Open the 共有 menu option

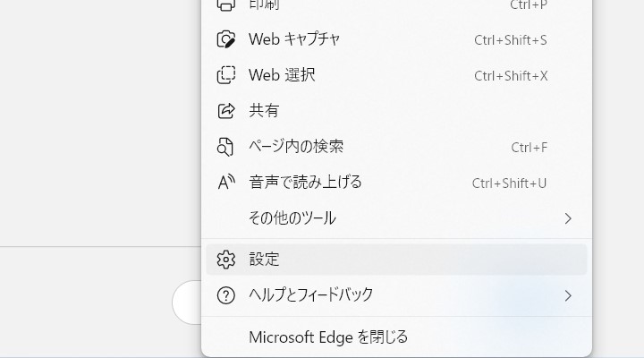(x=264, y=111)
